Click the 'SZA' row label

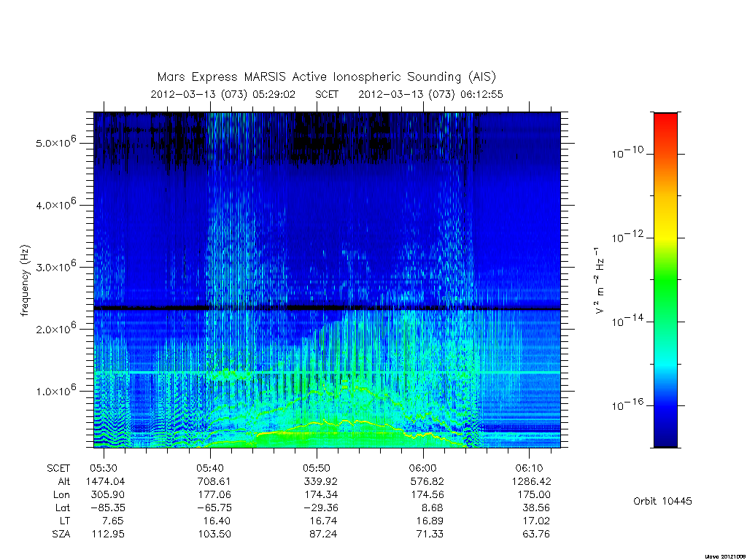pos(61,534)
